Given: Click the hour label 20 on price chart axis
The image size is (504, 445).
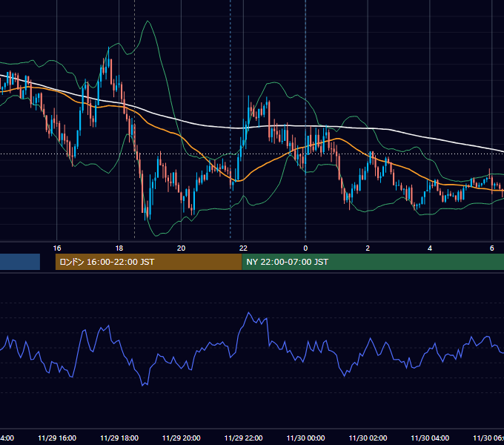Looking at the screenshot, I should click(181, 248).
